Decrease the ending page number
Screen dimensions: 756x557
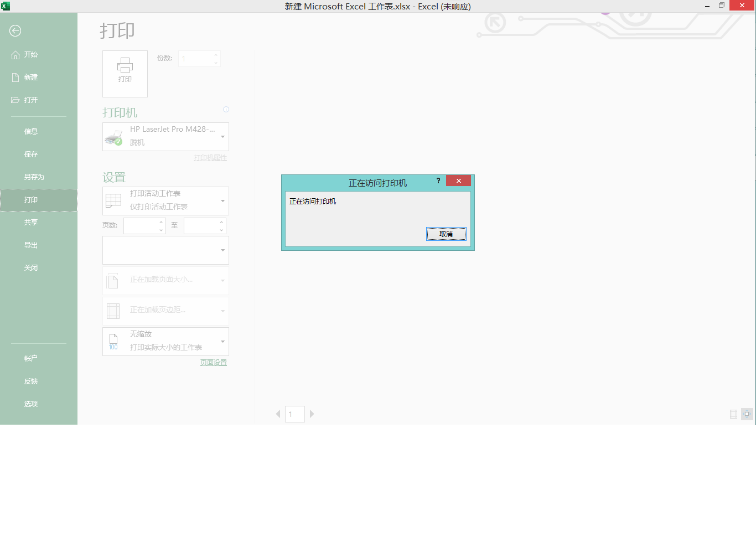click(x=222, y=230)
